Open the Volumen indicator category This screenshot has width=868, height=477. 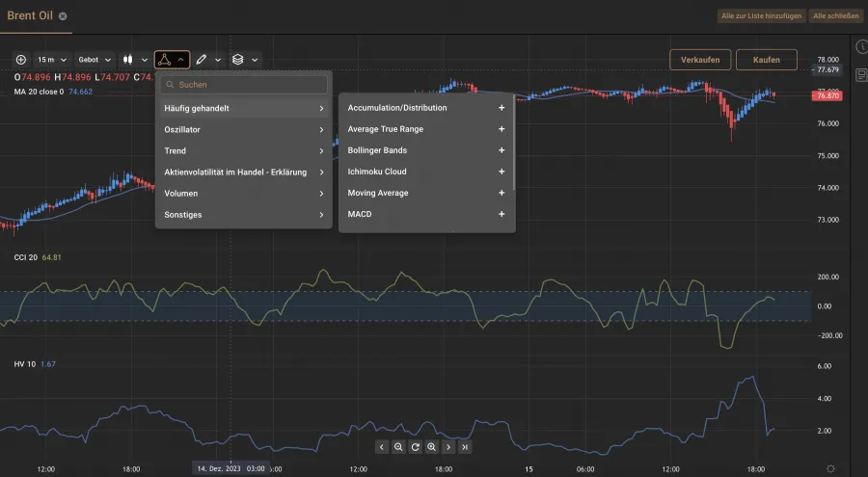coord(243,194)
